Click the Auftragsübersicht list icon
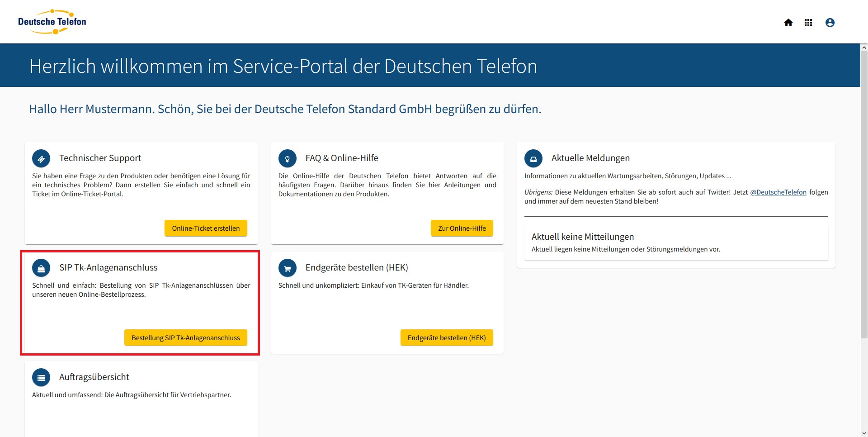The image size is (868, 437). [41, 378]
